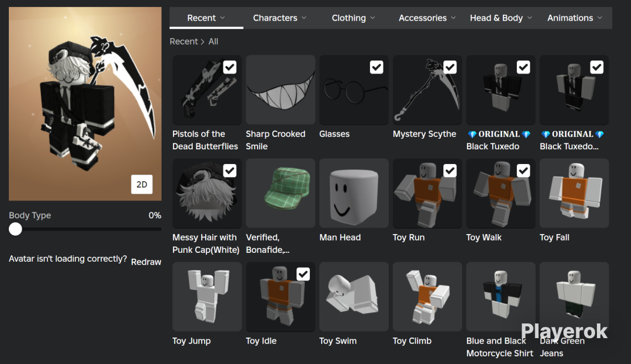The height and width of the screenshot is (364, 631).
Task: Click the Toy Idle animation image
Action: [x=281, y=297]
